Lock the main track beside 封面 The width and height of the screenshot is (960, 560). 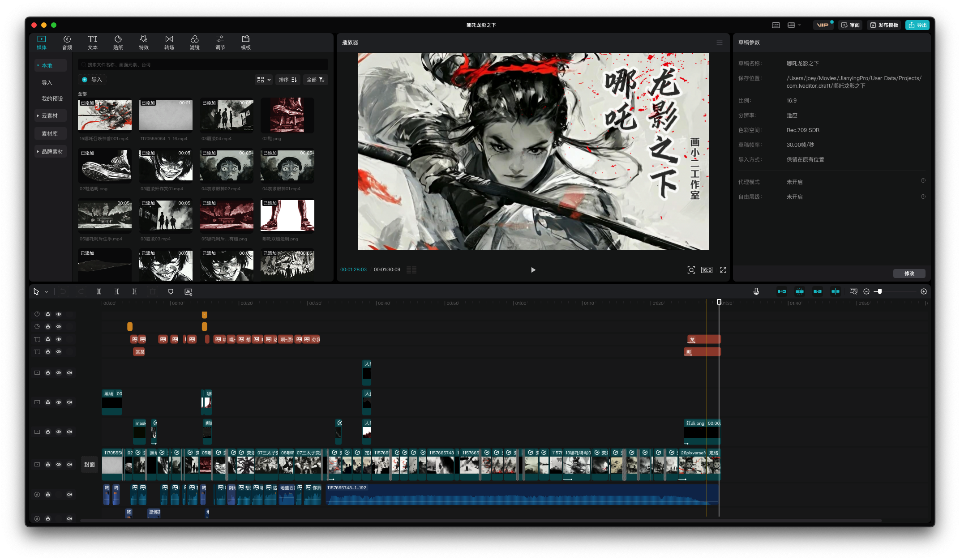pyautogui.click(x=48, y=464)
